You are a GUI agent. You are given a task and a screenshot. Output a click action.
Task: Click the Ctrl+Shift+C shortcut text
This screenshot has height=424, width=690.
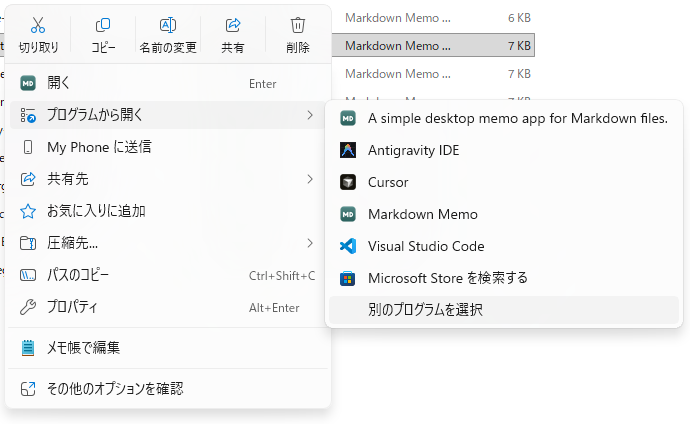point(282,275)
